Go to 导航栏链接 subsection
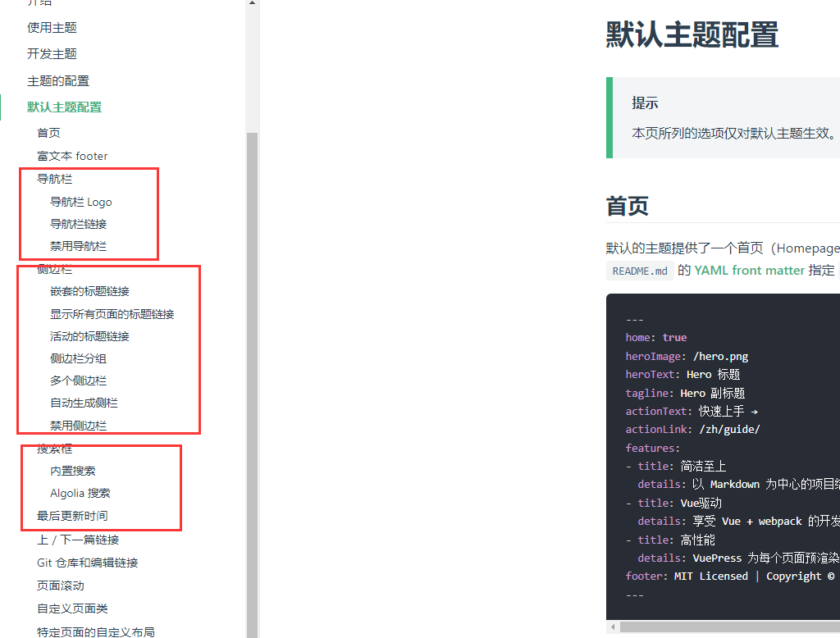The image size is (840, 638). (x=78, y=224)
